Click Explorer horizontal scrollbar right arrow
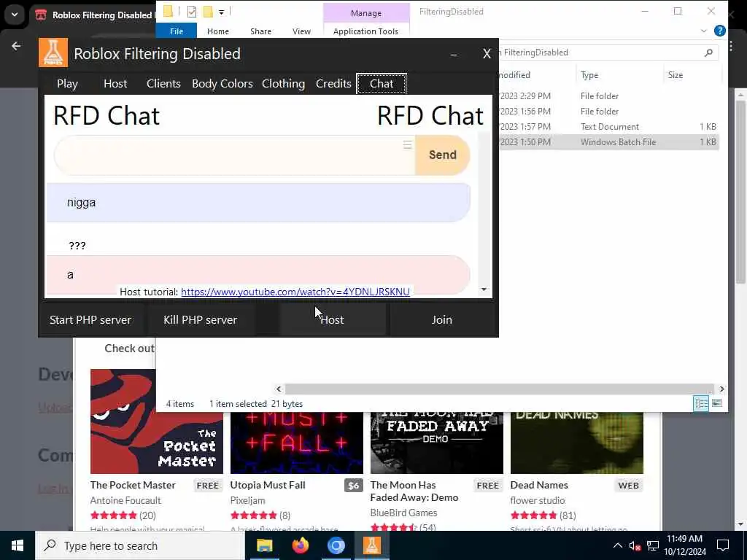This screenshot has width=747, height=560. (x=721, y=389)
